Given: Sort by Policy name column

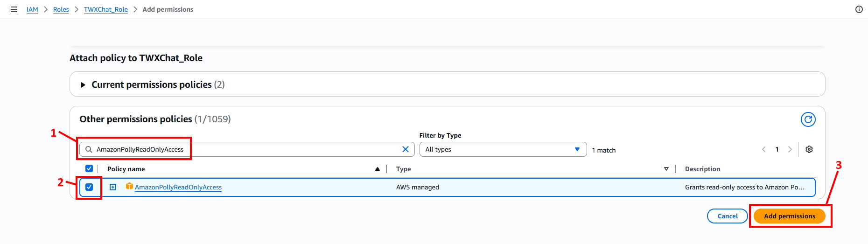Looking at the screenshot, I should click(x=377, y=169).
